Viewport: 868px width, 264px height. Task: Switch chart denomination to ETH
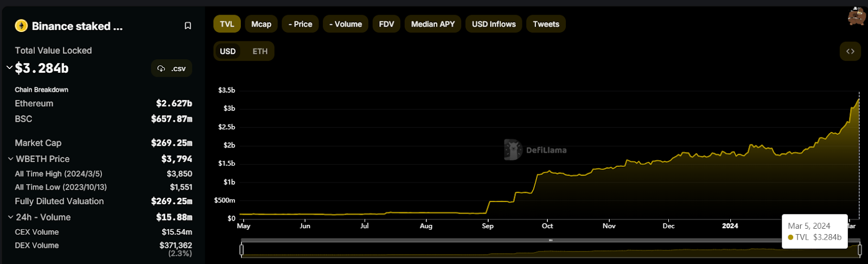click(x=260, y=51)
